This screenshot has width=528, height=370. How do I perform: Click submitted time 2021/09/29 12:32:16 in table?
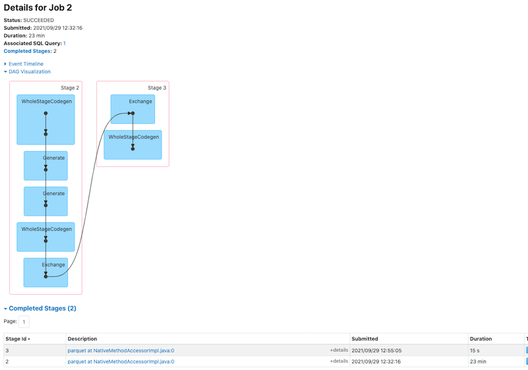click(x=376, y=362)
